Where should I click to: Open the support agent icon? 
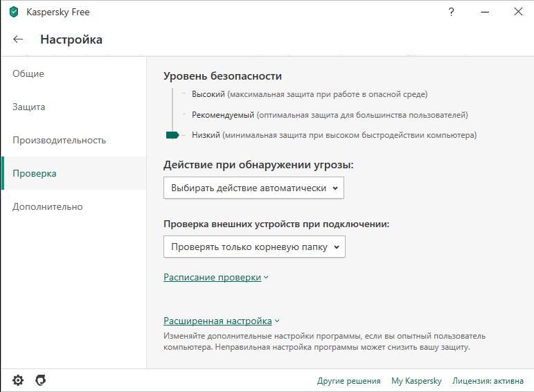[x=41, y=380]
